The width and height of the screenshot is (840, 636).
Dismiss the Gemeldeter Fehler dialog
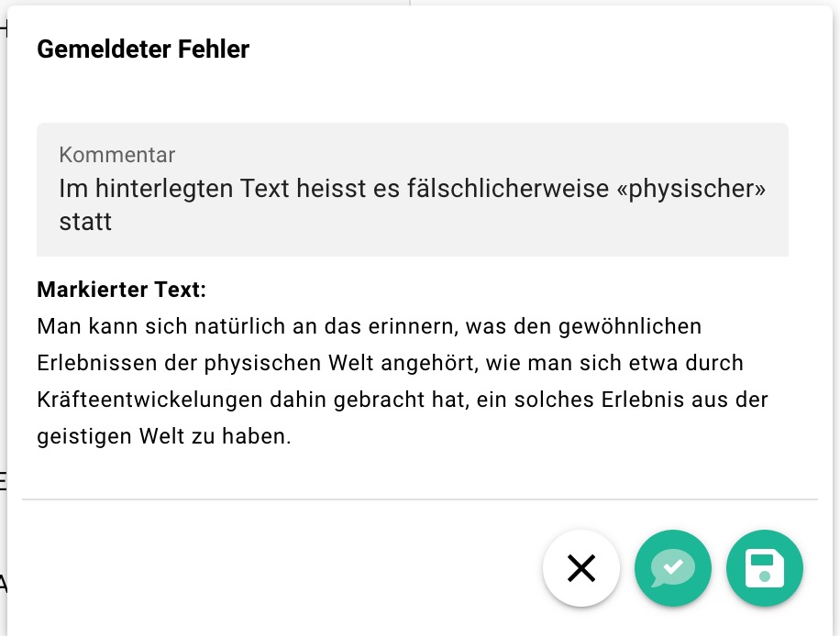click(x=580, y=568)
